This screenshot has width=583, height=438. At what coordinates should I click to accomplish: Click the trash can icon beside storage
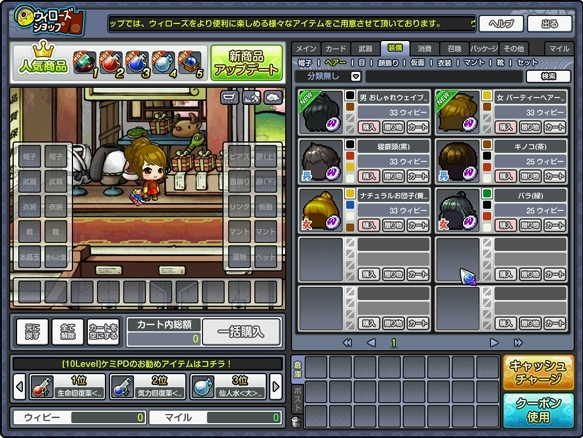point(296,422)
